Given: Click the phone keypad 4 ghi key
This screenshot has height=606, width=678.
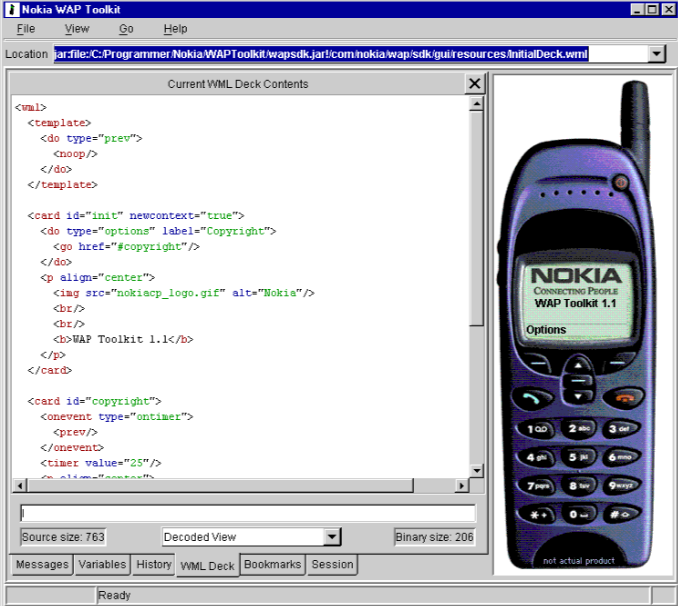Looking at the screenshot, I should pos(537,458).
